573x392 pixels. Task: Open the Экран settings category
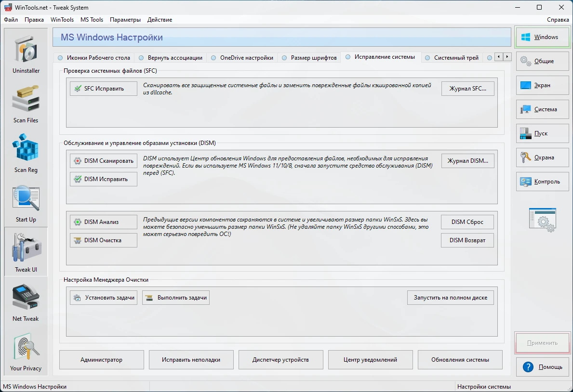(542, 85)
